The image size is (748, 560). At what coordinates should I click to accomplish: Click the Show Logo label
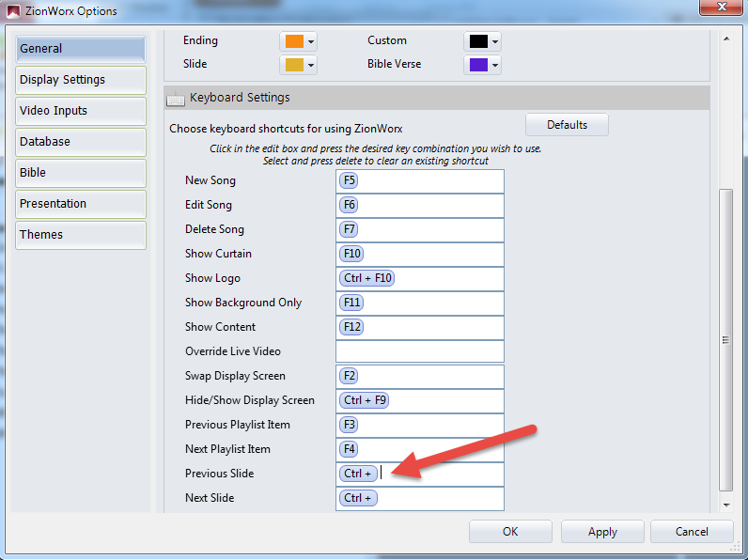coord(212,278)
